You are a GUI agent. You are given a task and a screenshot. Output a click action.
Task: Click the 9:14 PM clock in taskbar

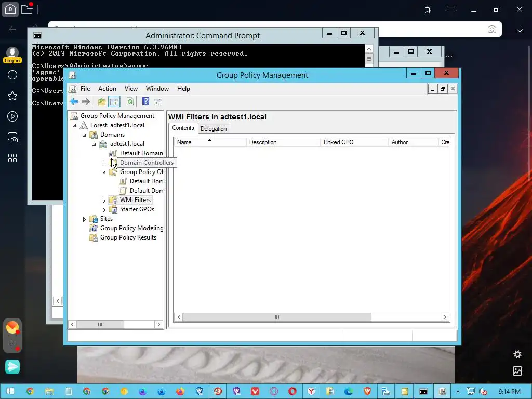coord(509,392)
